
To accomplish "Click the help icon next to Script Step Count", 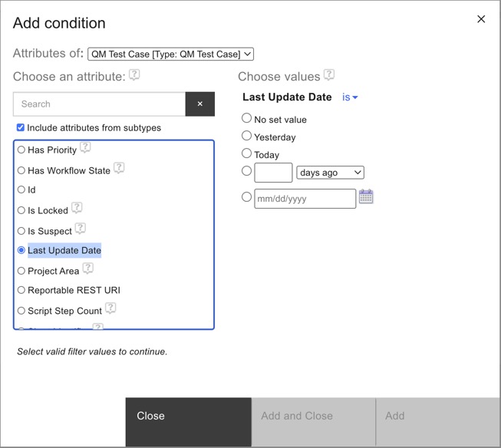I will 110,308.
